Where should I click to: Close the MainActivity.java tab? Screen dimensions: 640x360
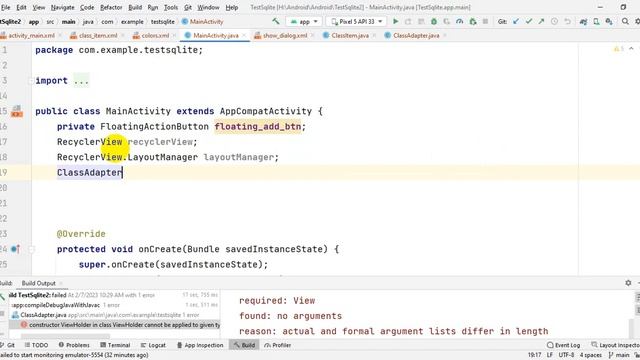244,36
